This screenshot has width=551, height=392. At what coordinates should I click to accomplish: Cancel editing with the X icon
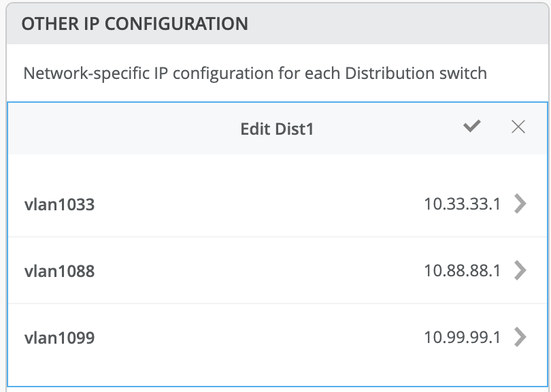(x=518, y=127)
